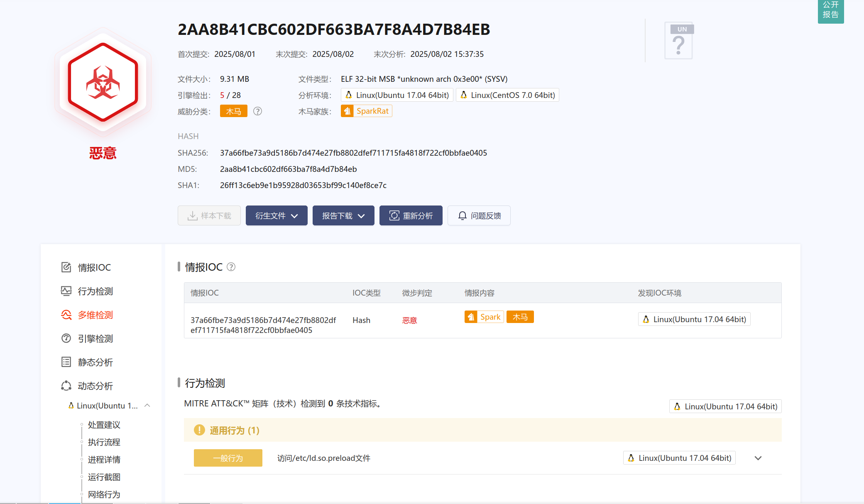The height and width of the screenshot is (504, 864).
Task: Click the help icon next to 情报IOC heading
Action: [231, 267]
